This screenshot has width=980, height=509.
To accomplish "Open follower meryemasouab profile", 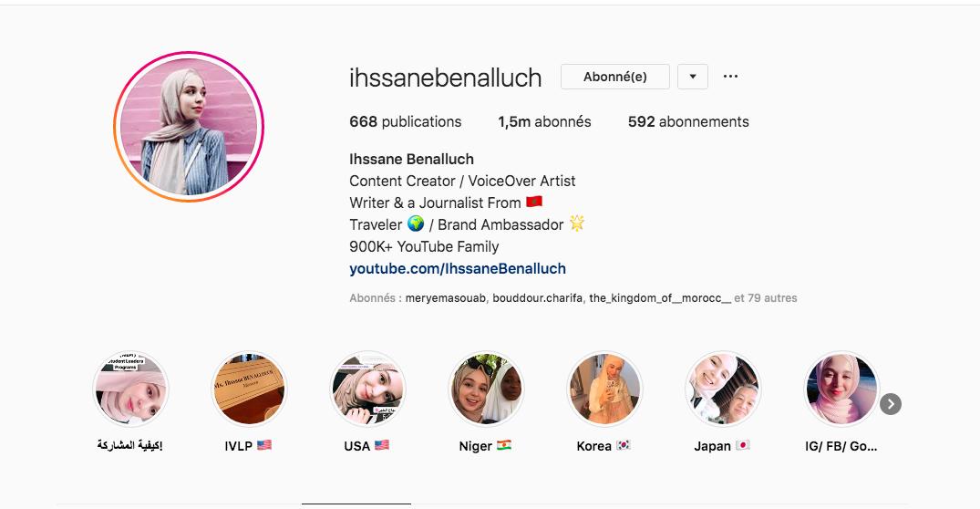I will (445, 298).
